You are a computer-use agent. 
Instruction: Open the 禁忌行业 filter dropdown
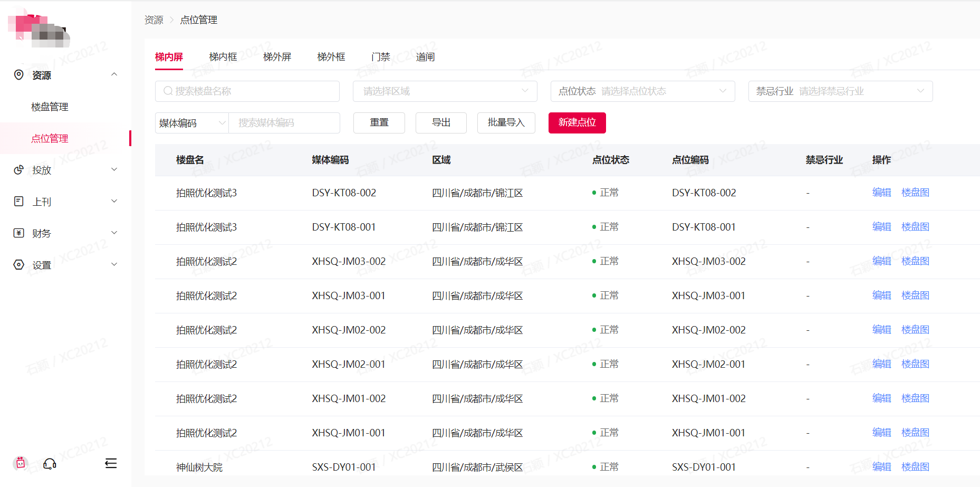[841, 91]
